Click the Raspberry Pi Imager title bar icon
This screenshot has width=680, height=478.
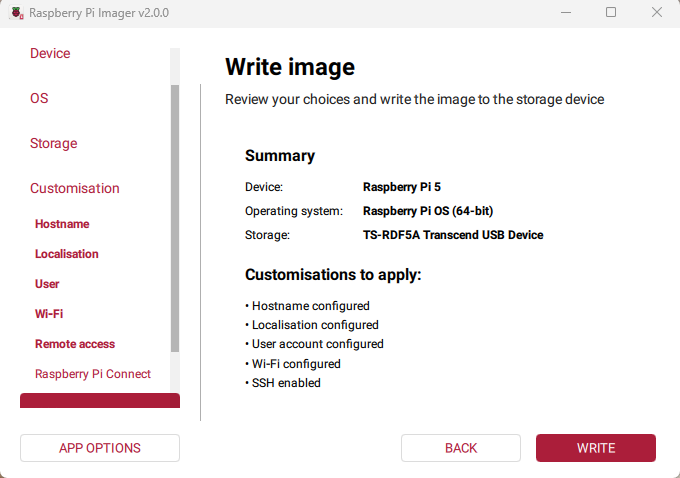click(16, 13)
